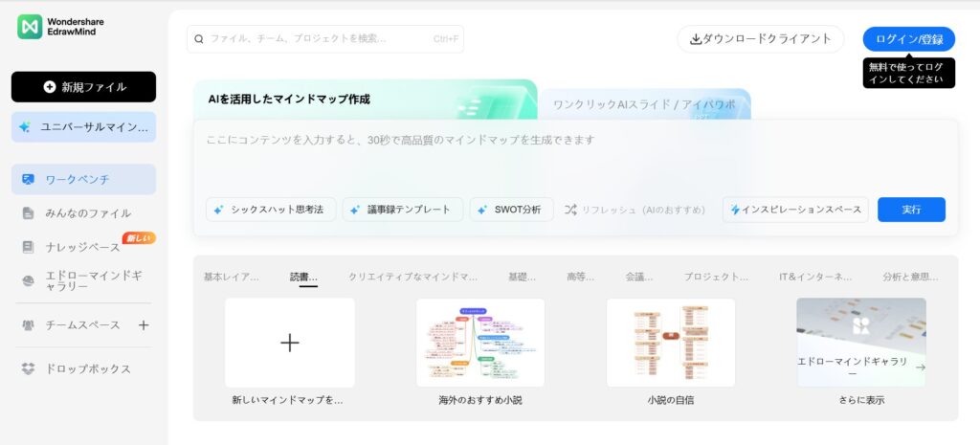Click the 新しい badge on ナレッジベース
980x445 pixels.
tap(139, 238)
